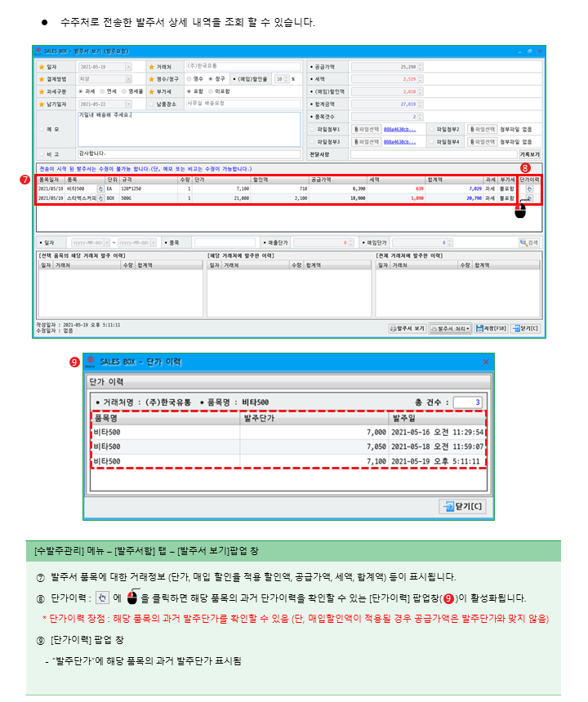The height and width of the screenshot is (702, 588).
Task: Click into the 메모 text area
Action: 189,130
